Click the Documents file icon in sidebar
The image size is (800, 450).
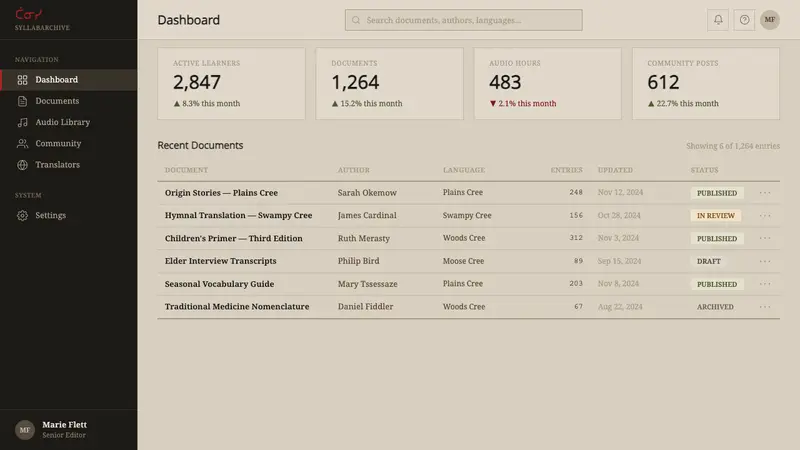click(x=22, y=101)
